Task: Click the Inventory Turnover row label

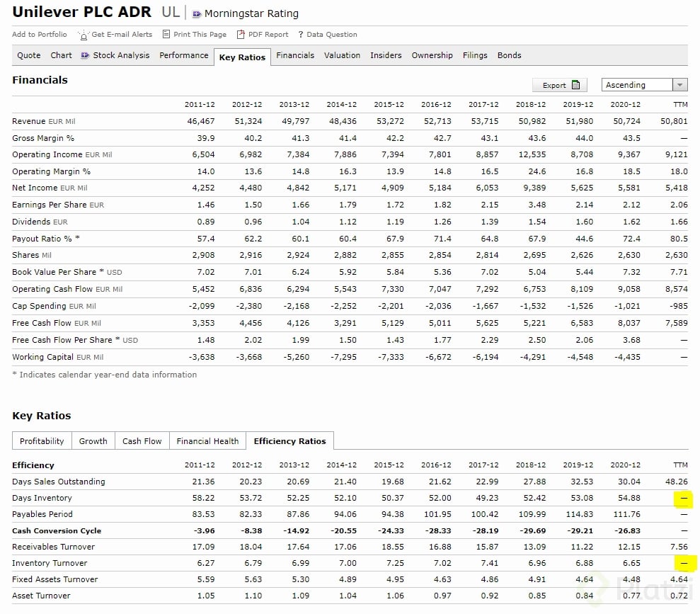Action: pos(50,563)
